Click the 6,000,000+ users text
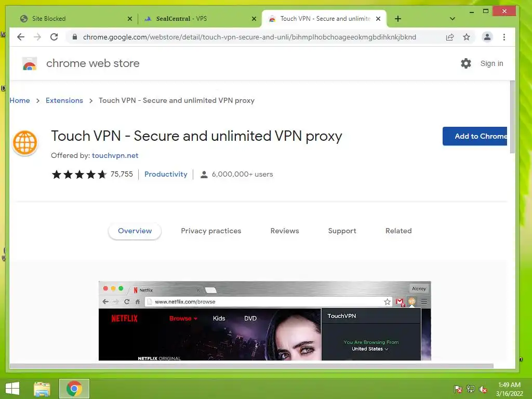The height and width of the screenshot is (399, 532). (242, 174)
